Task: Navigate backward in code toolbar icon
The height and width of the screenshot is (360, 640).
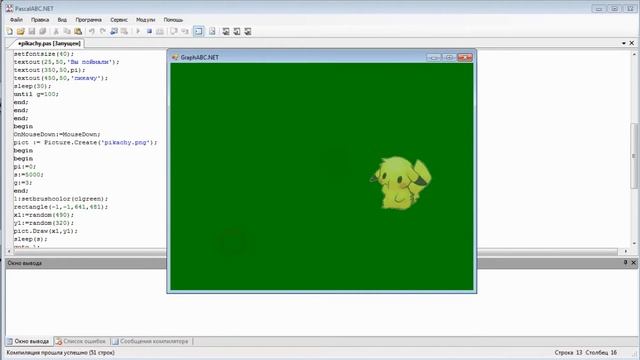Action: tap(114, 31)
